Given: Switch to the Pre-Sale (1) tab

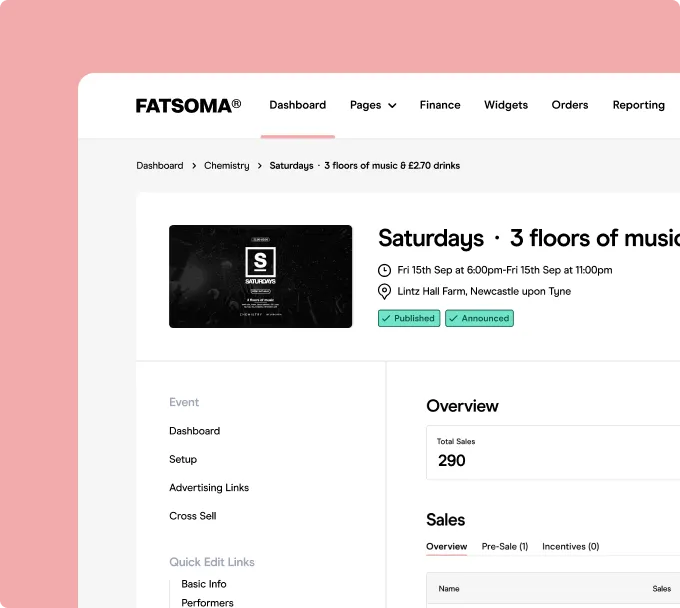Looking at the screenshot, I should [x=505, y=546].
